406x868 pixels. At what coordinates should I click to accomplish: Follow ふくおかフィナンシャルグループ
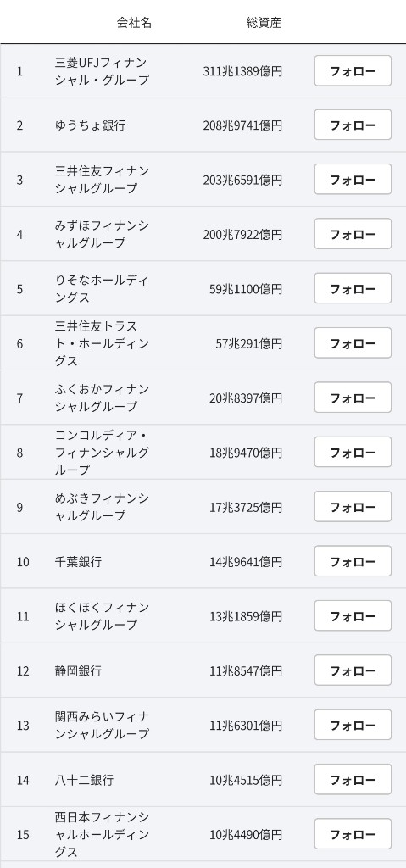click(353, 398)
